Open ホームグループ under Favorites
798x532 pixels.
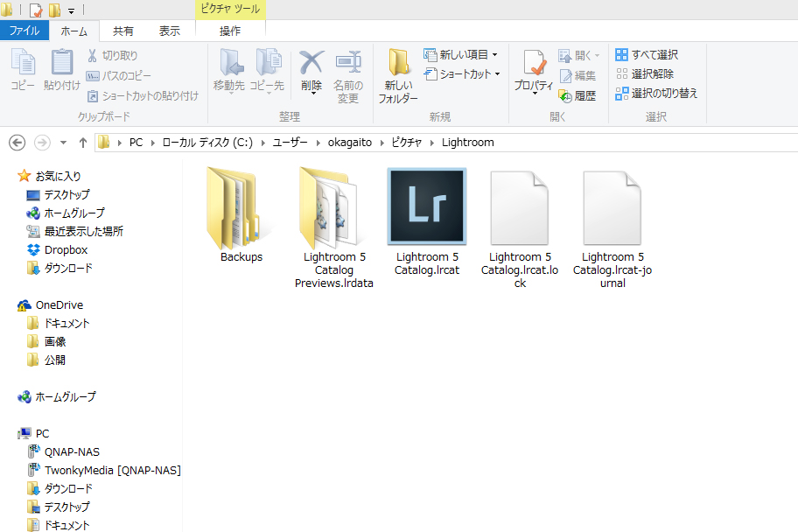pyautogui.click(x=65, y=213)
